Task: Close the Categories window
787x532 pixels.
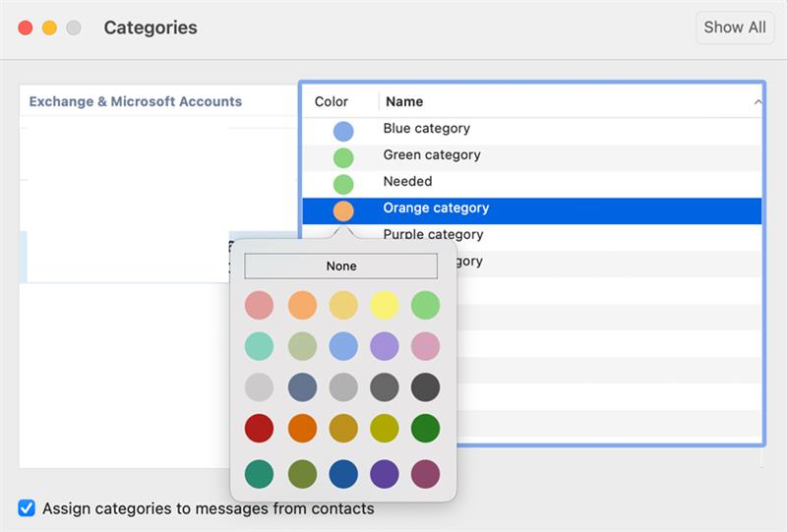Action: click(x=26, y=28)
